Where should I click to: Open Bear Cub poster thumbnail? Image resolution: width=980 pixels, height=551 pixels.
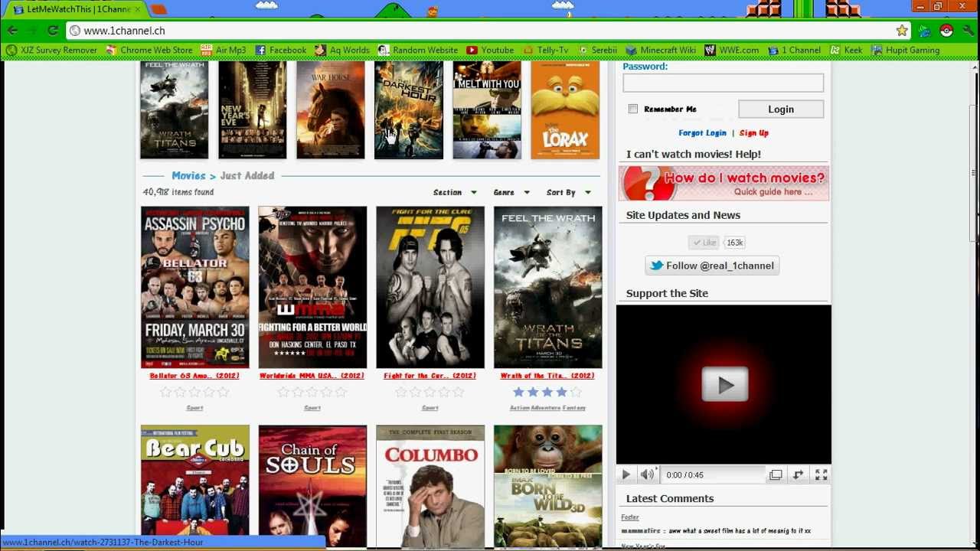point(194,486)
